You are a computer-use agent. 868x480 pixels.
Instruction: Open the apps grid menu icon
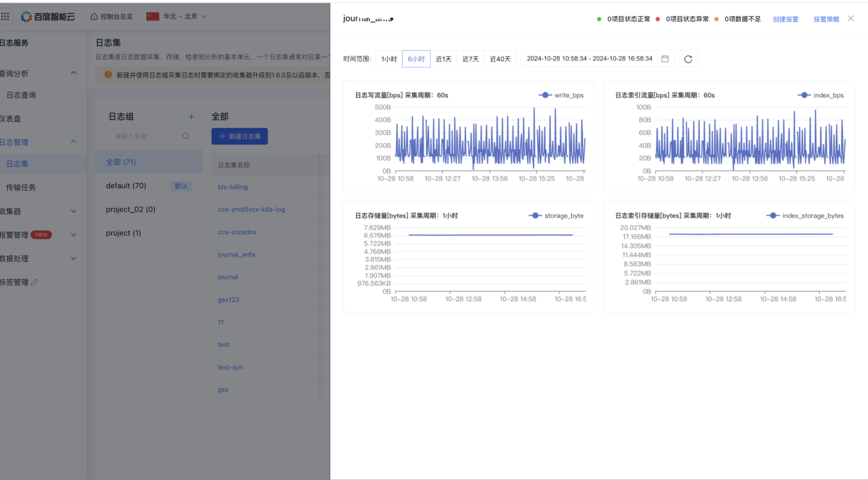click(5, 16)
